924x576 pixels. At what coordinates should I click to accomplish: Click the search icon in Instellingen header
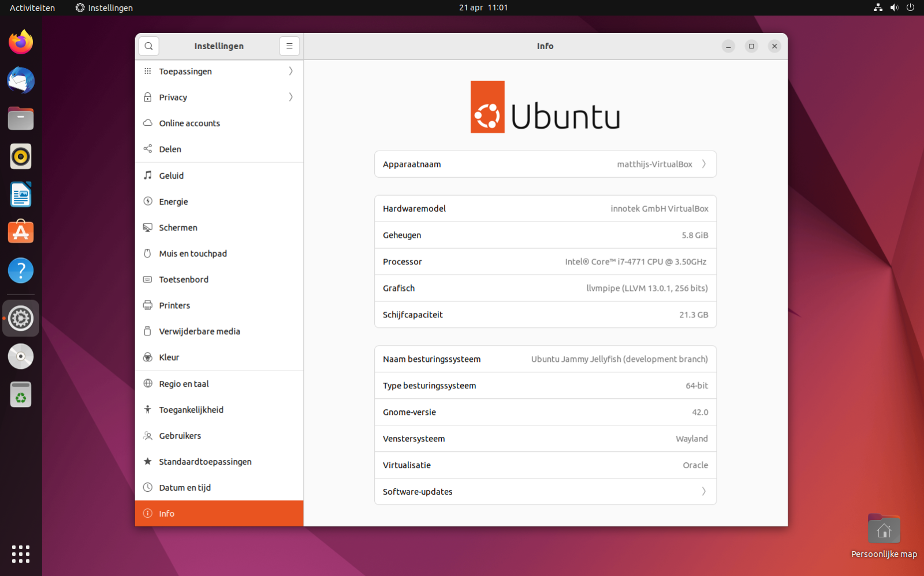[x=148, y=46]
